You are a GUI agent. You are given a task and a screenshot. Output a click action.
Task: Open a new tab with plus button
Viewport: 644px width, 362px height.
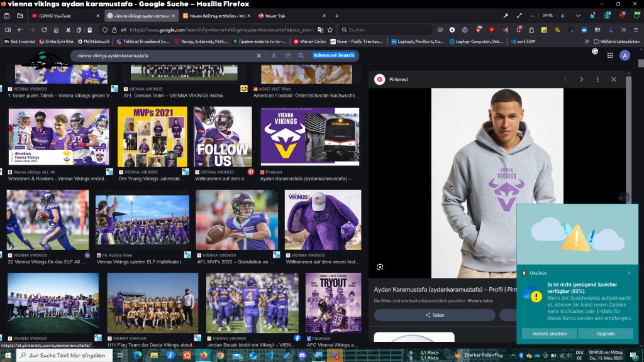click(x=337, y=16)
